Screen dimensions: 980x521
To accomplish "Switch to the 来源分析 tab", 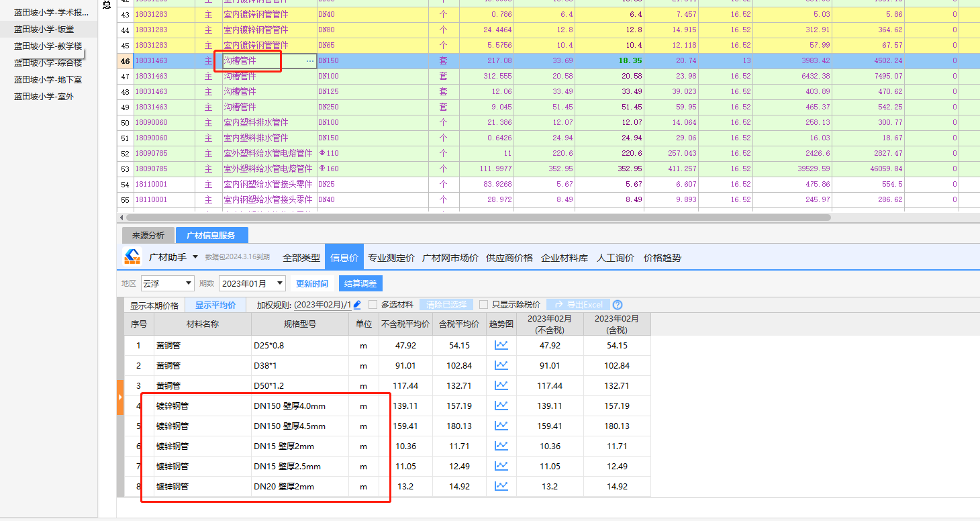I will click(x=148, y=235).
